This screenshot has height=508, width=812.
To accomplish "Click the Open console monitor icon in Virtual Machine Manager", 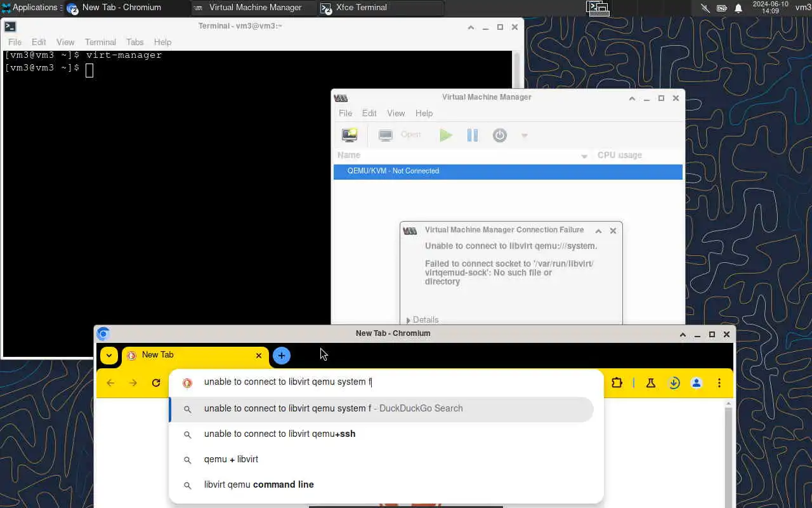I will click(x=386, y=135).
